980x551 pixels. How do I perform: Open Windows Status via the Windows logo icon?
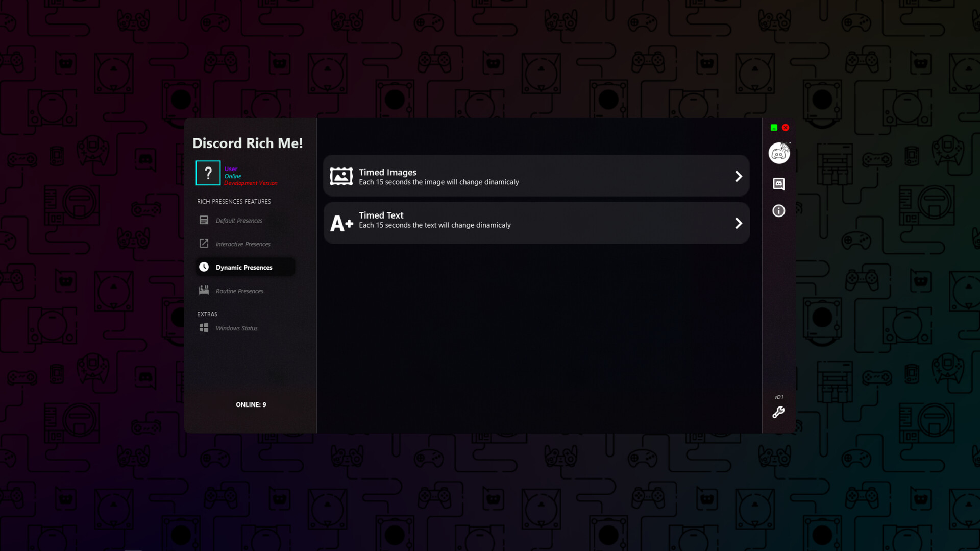point(203,327)
